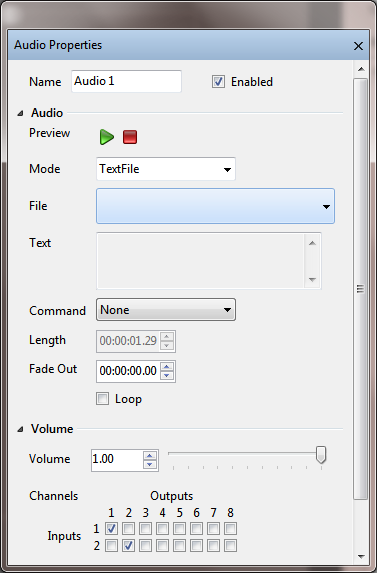Decrease Volume value using down spinner arrow

coord(150,464)
